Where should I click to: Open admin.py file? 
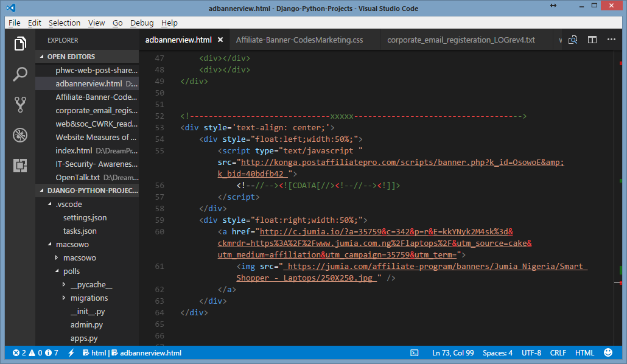(87, 325)
